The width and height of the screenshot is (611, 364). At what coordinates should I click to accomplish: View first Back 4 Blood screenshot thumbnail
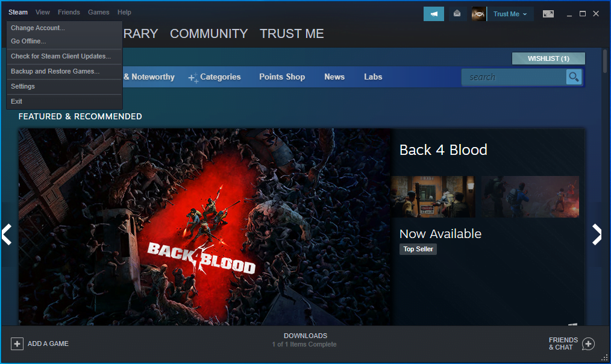[433, 196]
